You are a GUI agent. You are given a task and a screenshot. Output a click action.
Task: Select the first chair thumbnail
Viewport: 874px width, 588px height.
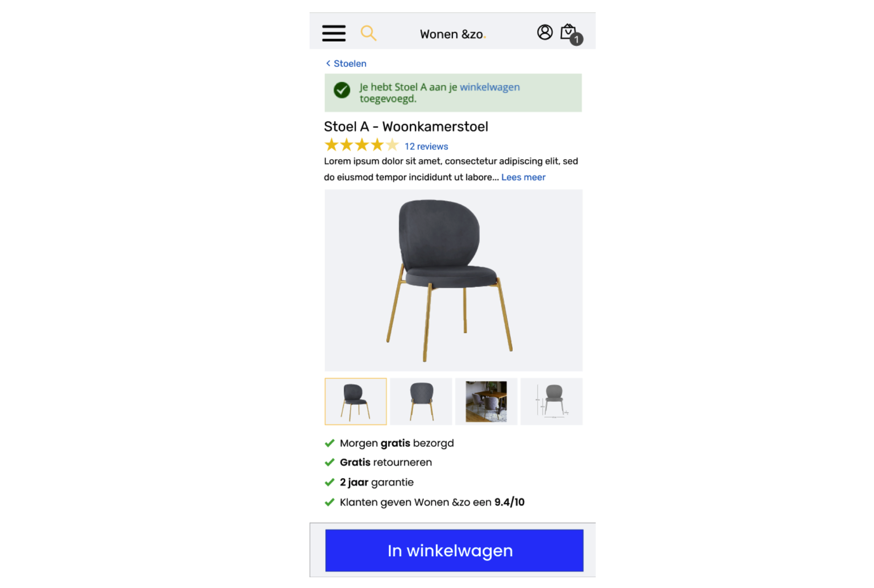tap(355, 401)
